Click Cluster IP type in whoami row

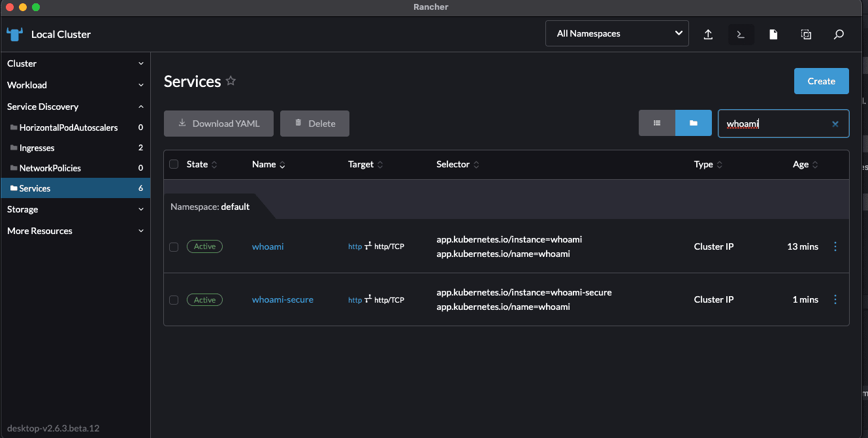[713, 246]
